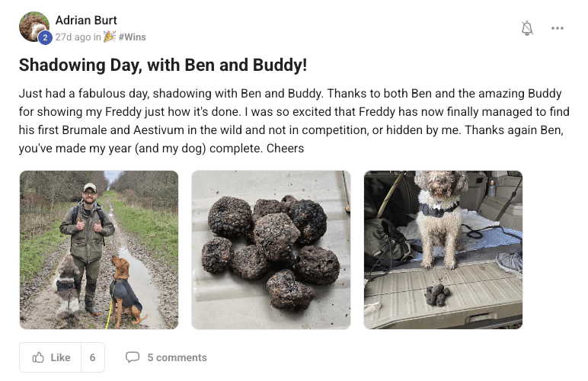This screenshot has height=381, width=588.
Task: Open the black truffles close-up photo
Action: 271,250
